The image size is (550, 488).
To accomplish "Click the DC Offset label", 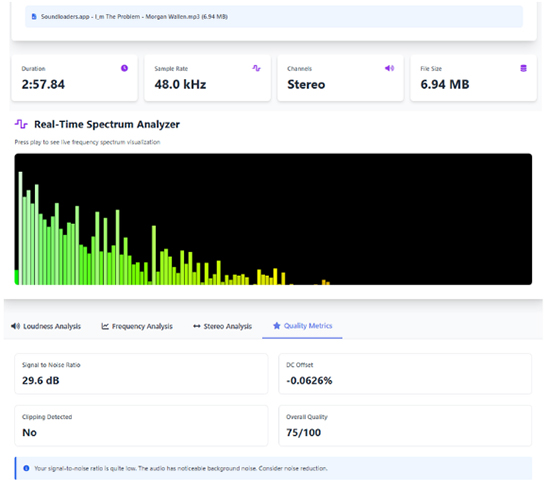I will [x=300, y=365].
